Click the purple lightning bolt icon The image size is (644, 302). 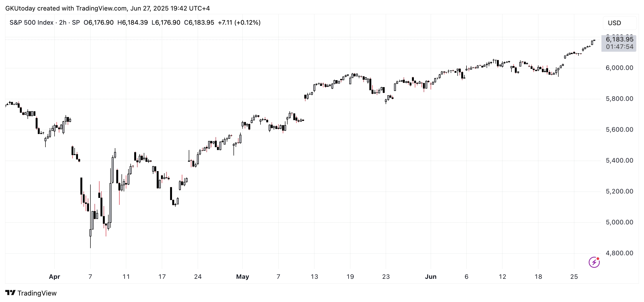tap(594, 262)
